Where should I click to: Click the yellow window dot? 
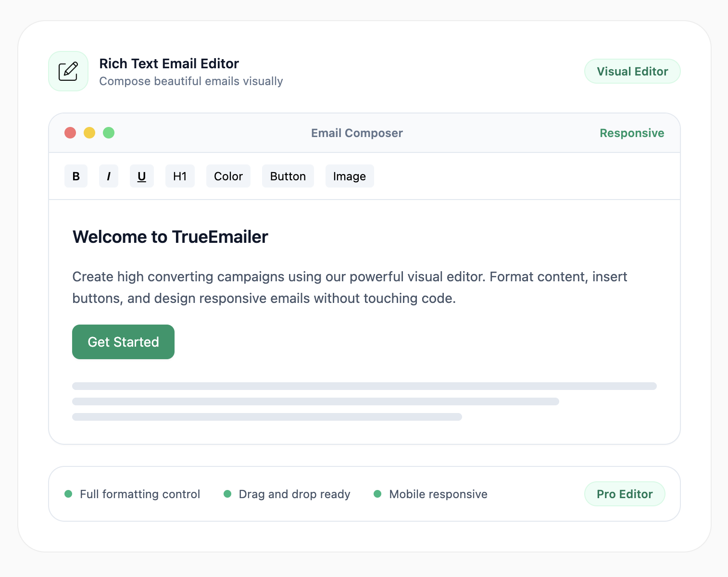click(89, 133)
